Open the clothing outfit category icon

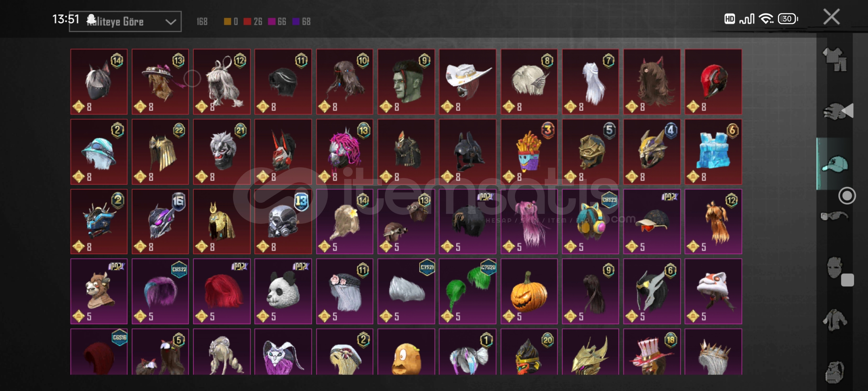835,59
